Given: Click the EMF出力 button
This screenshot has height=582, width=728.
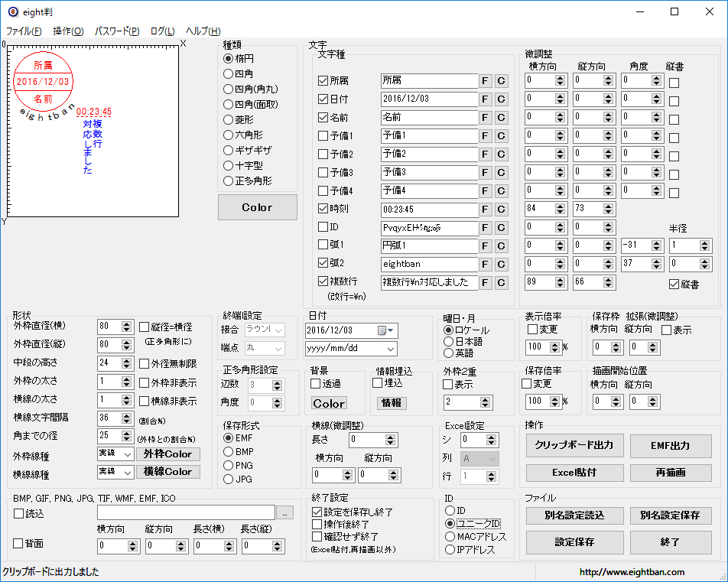Looking at the screenshot, I should [x=671, y=445].
